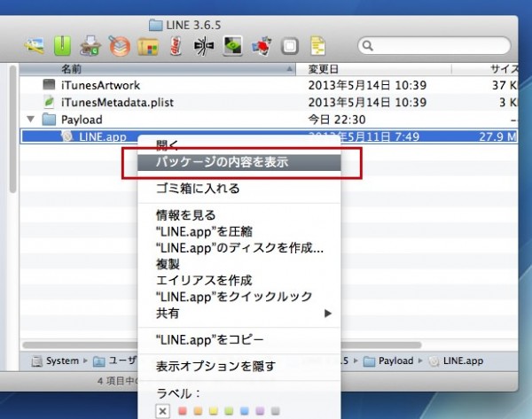Click the iTunesMetadata.plist leaf file icon
The width and height of the screenshot is (532, 419).
49,102
